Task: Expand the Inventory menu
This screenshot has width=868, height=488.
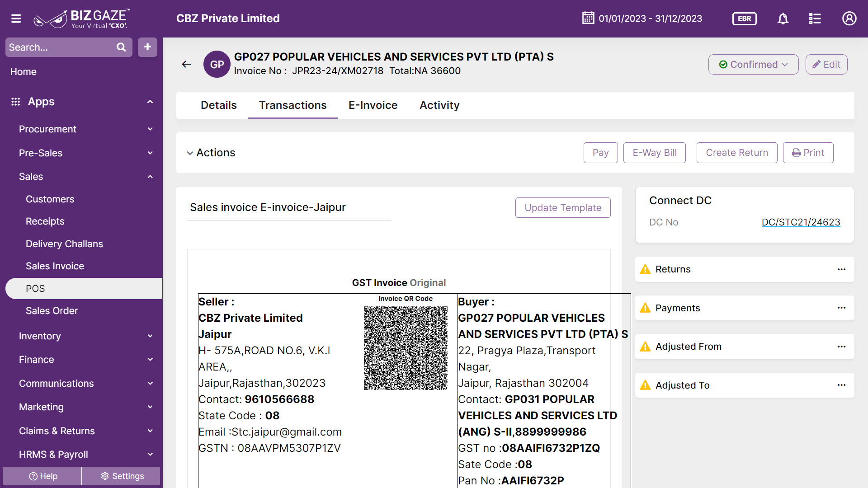Action: click(150, 336)
